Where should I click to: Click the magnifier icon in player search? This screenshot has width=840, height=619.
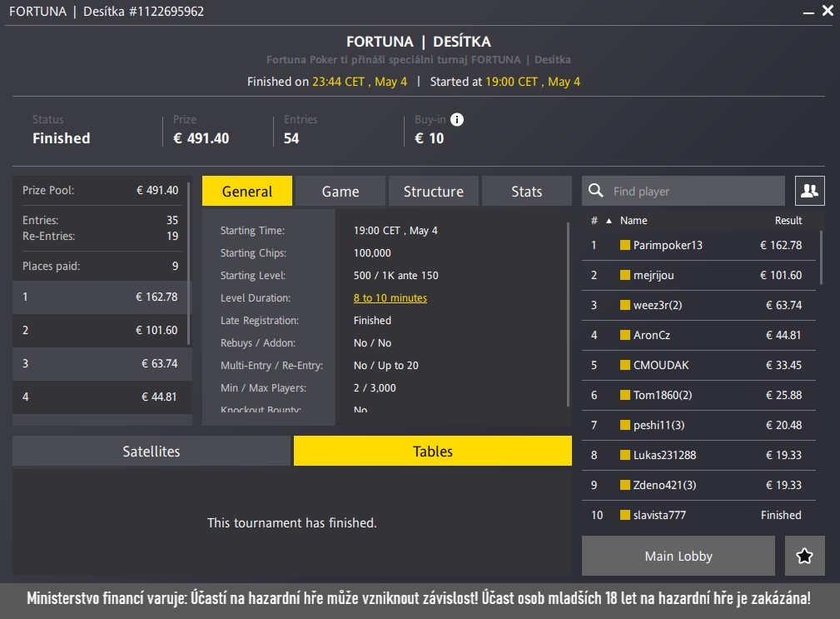[596, 190]
